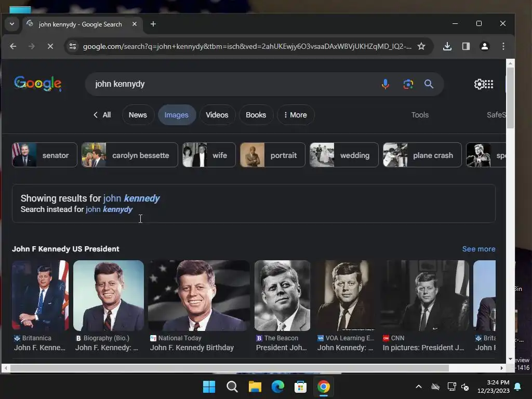
Task: Click scroll right arrow of horizontal scrollbar
Action: [x=502, y=368]
